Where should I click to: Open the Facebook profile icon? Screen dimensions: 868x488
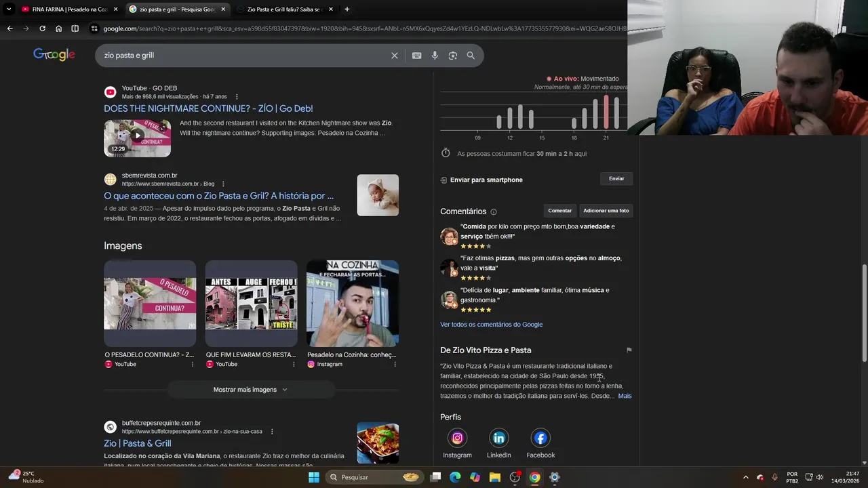point(540,438)
